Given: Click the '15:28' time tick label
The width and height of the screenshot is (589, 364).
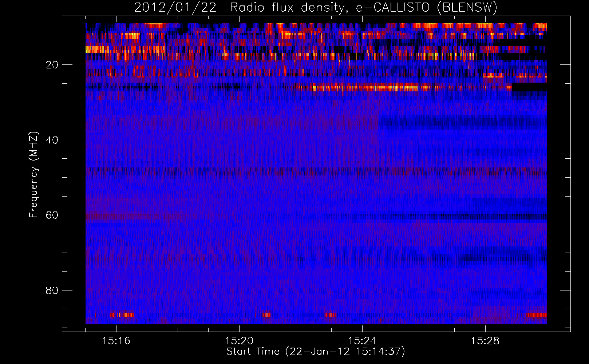Looking at the screenshot, I should tap(485, 341).
